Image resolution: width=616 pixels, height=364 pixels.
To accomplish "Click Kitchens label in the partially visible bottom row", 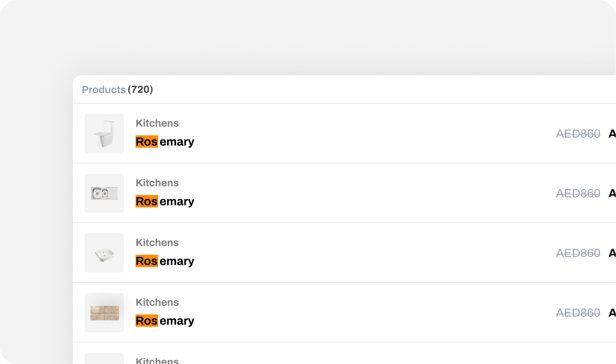I will pos(157,361).
